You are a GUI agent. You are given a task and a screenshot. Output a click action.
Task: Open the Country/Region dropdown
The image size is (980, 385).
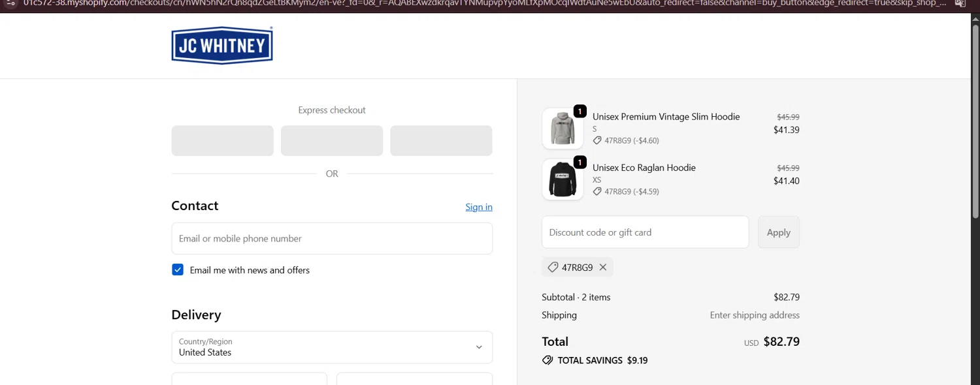332,347
